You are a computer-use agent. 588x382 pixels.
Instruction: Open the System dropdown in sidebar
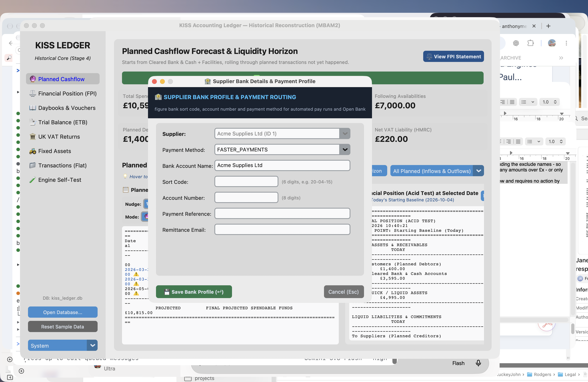(63, 345)
